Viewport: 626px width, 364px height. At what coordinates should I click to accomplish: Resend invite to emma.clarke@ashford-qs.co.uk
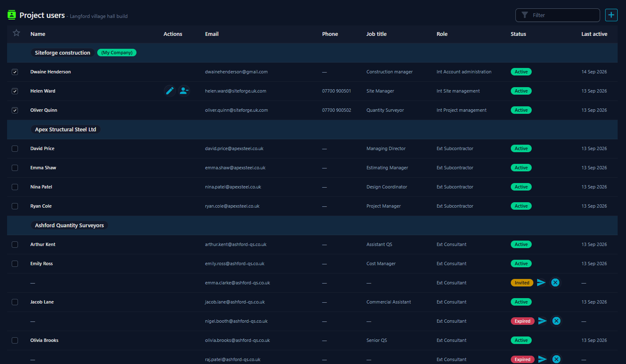(541, 283)
